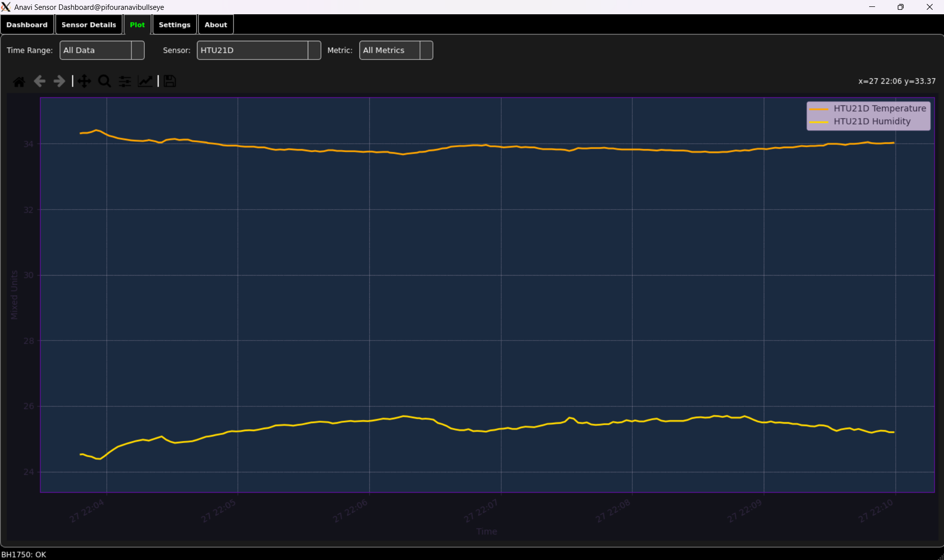Save the figure with disk icon
The height and width of the screenshot is (560, 944).
pyautogui.click(x=170, y=81)
